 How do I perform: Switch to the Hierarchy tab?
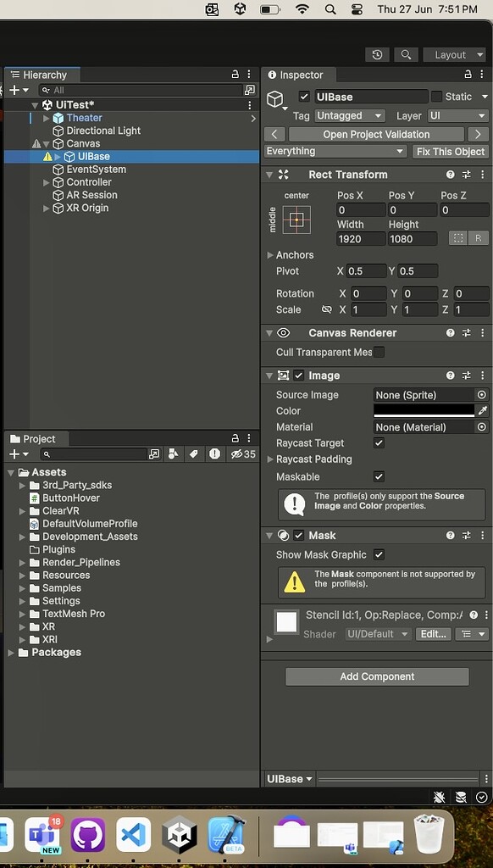[x=42, y=75]
